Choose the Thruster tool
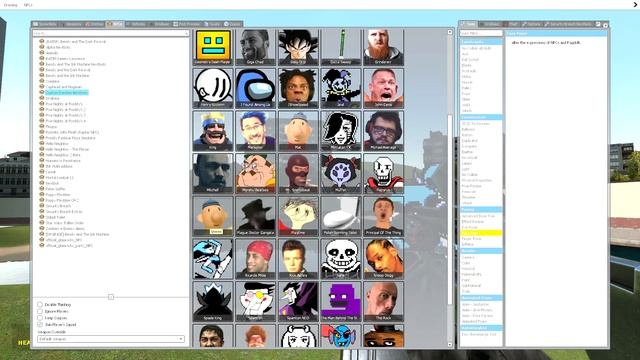 pos(468,197)
